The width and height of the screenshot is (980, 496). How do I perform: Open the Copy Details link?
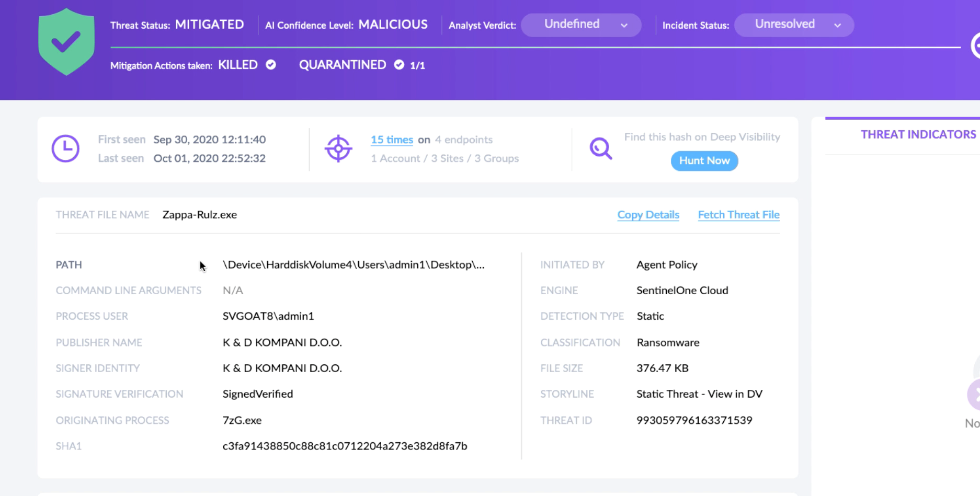click(648, 214)
